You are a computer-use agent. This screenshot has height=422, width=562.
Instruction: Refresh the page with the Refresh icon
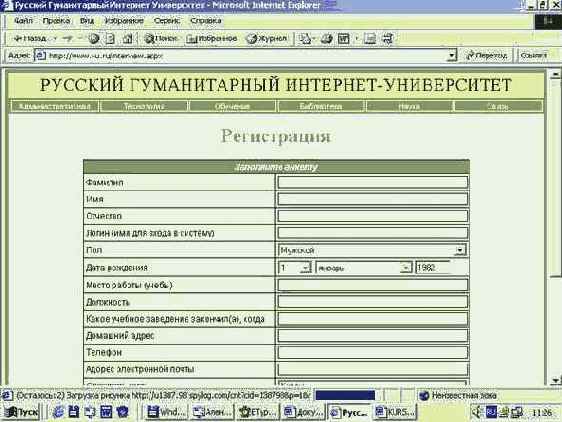tap(111, 38)
